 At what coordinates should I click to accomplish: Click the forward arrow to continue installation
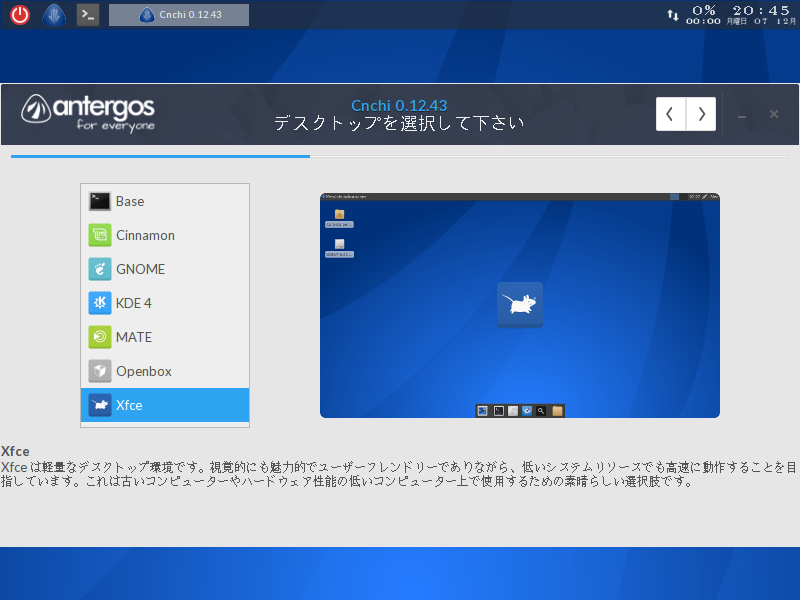tap(701, 114)
